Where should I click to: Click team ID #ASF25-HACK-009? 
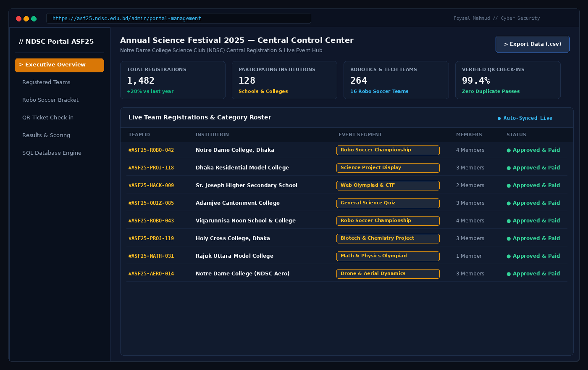pyautogui.click(x=151, y=185)
